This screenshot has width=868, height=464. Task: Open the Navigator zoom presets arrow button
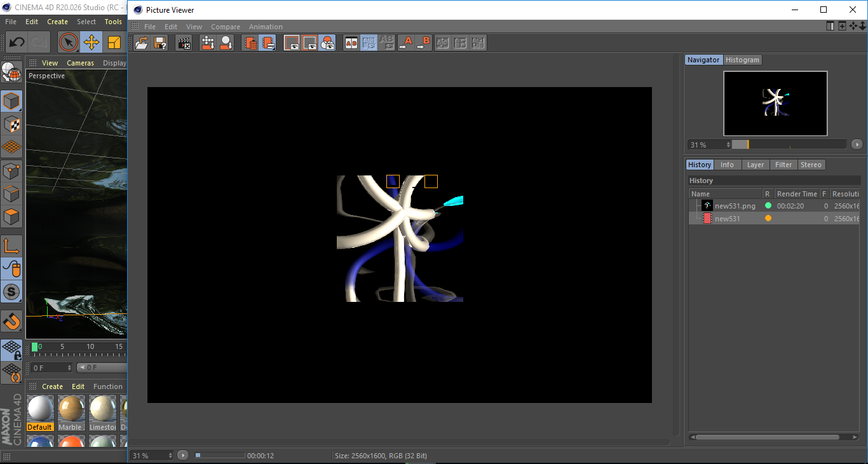[x=857, y=145]
